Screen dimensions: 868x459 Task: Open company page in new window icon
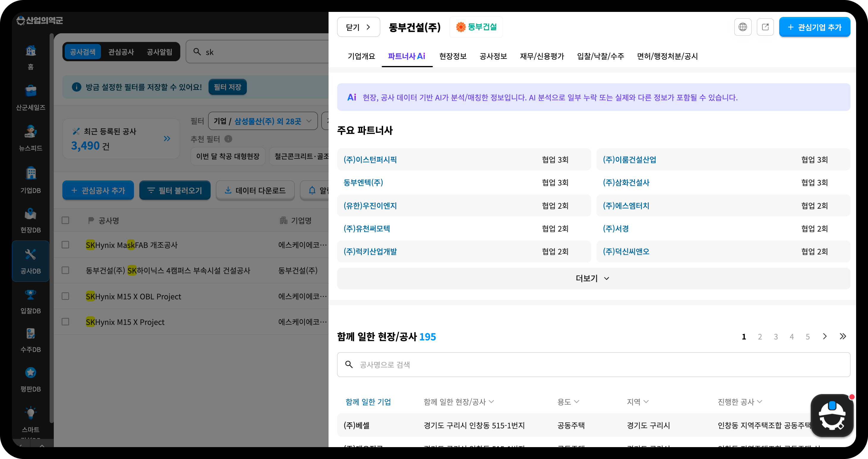coord(765,27)
